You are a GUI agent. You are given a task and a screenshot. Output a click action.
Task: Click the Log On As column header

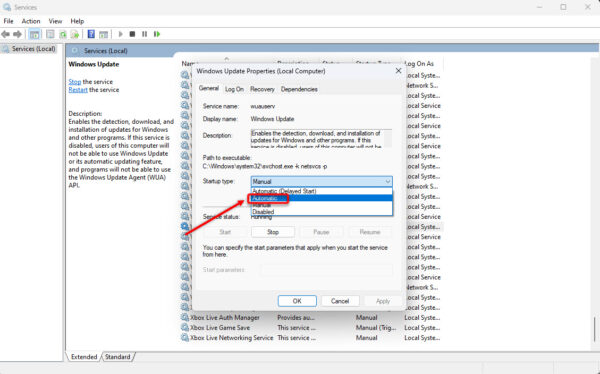420,64
